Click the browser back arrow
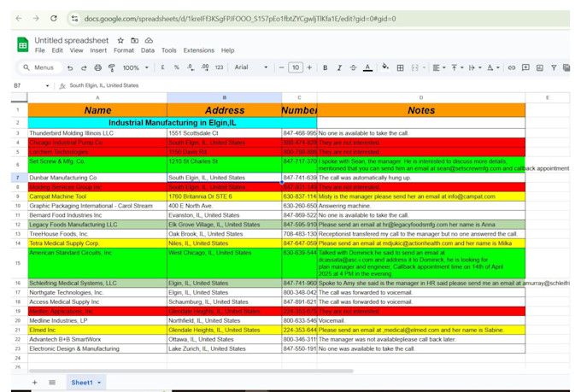The height and width of the screenshot is (392, 581). (x=19, y=18)
